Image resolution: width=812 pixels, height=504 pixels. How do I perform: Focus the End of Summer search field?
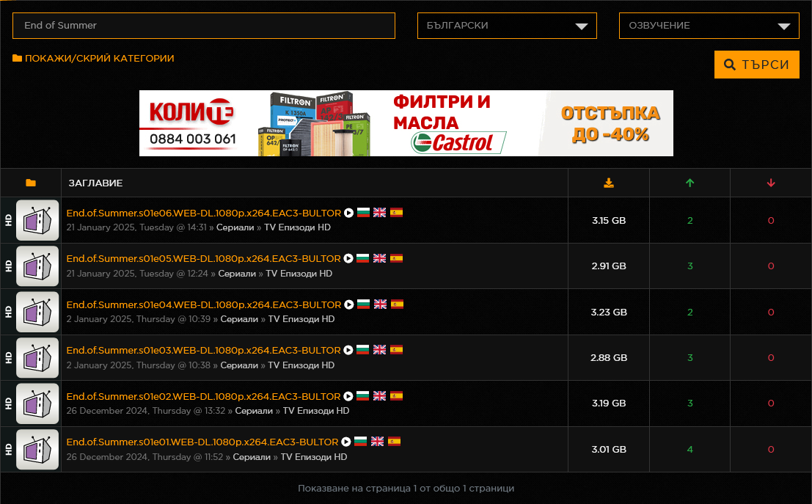click(x=203, y=26)
